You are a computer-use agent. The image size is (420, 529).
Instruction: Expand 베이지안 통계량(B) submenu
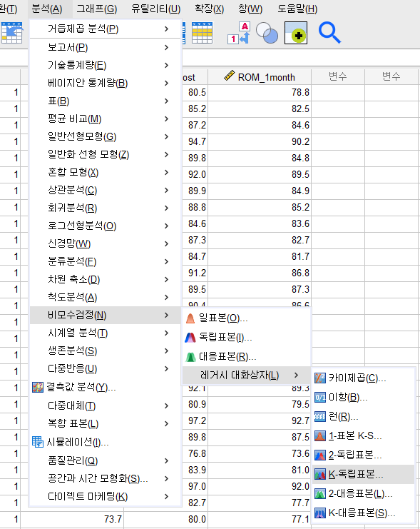pos(106,83)
